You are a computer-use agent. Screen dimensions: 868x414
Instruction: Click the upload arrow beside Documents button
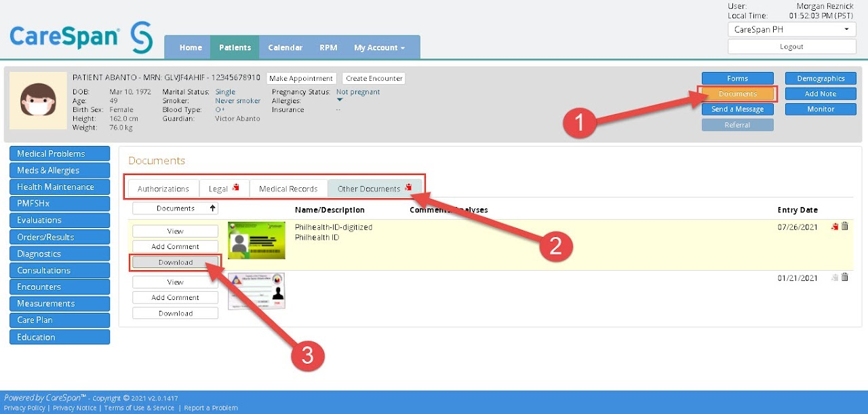[x=213, y=208]
